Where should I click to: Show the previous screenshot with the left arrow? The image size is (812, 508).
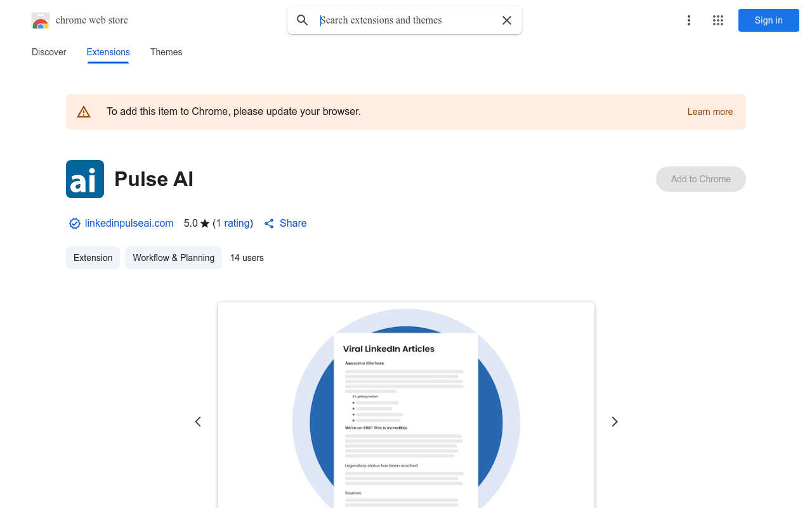[x=198, y=422]
